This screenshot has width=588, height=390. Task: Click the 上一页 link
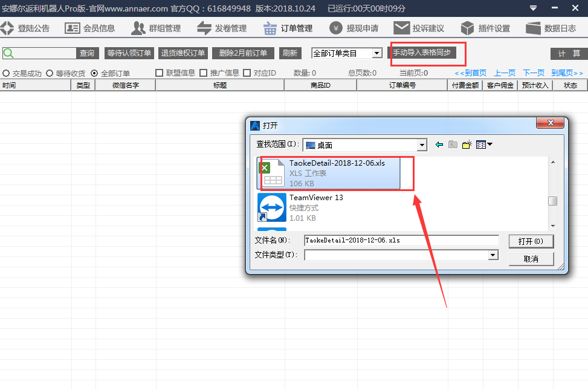[505, 73]
